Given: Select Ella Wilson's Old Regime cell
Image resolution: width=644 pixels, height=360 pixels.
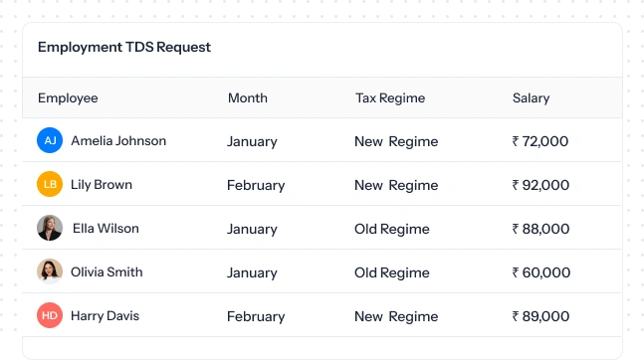Looking at the screenshot, I should [x=392, y=229].
